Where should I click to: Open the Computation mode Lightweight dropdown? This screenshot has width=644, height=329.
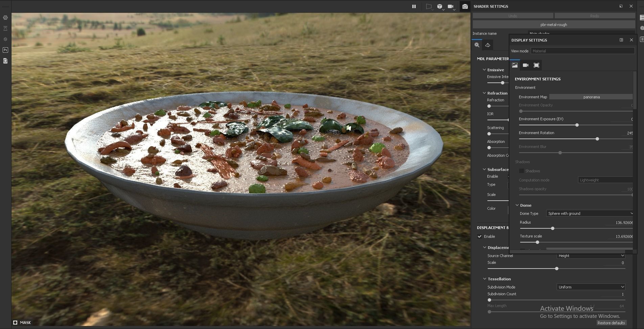(x=605, y=180)
